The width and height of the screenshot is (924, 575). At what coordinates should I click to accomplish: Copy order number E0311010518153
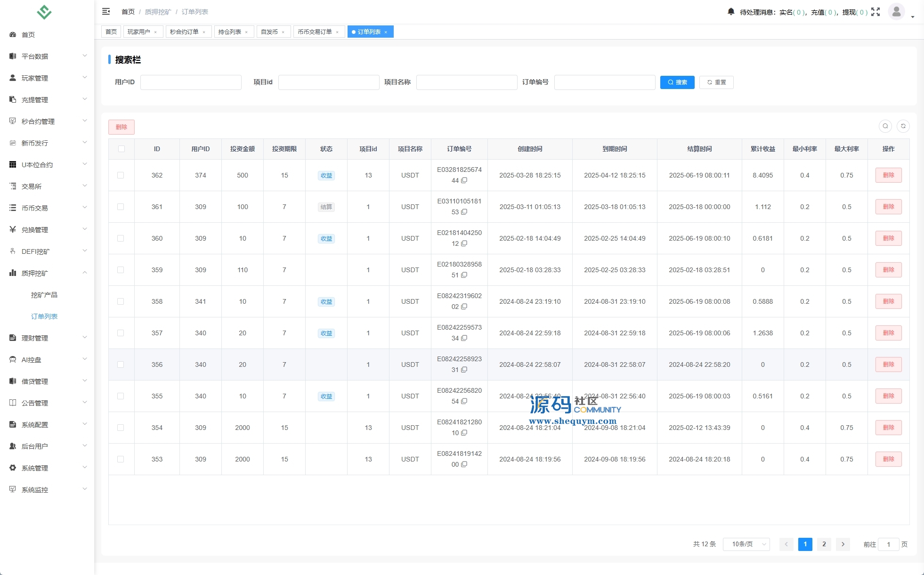pyautogui.click(x=464, y=212)
